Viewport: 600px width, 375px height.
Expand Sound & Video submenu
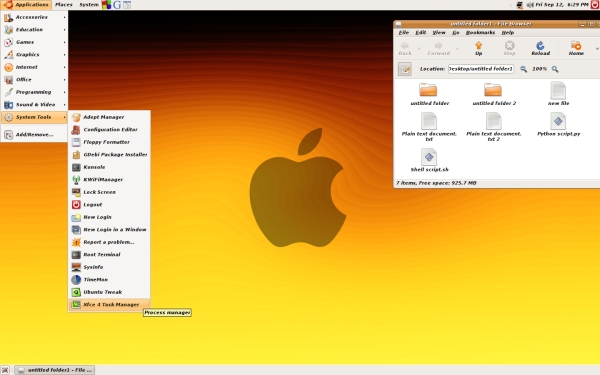(34, 104)
